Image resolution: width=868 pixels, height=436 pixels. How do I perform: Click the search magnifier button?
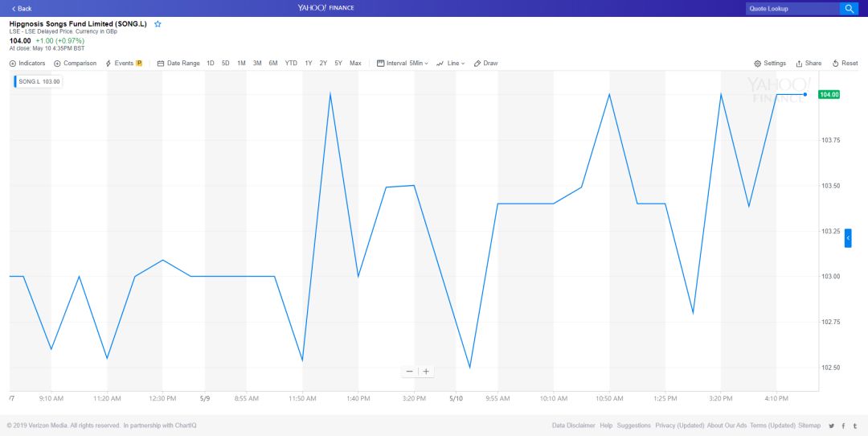click(849, 9)
